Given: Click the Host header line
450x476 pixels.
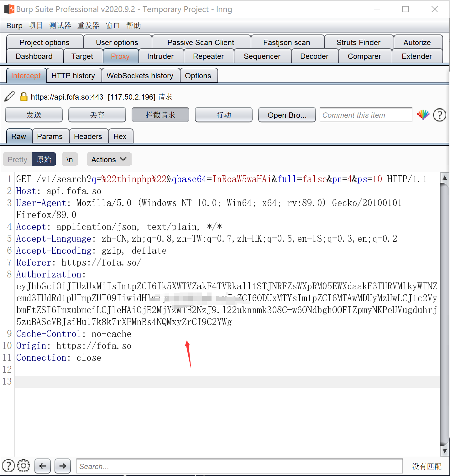Looking at the screenshot, I should pos(59,191).
